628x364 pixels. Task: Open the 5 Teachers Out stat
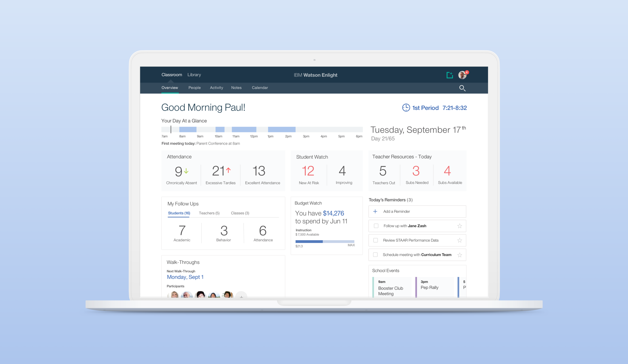pos(384,175)
